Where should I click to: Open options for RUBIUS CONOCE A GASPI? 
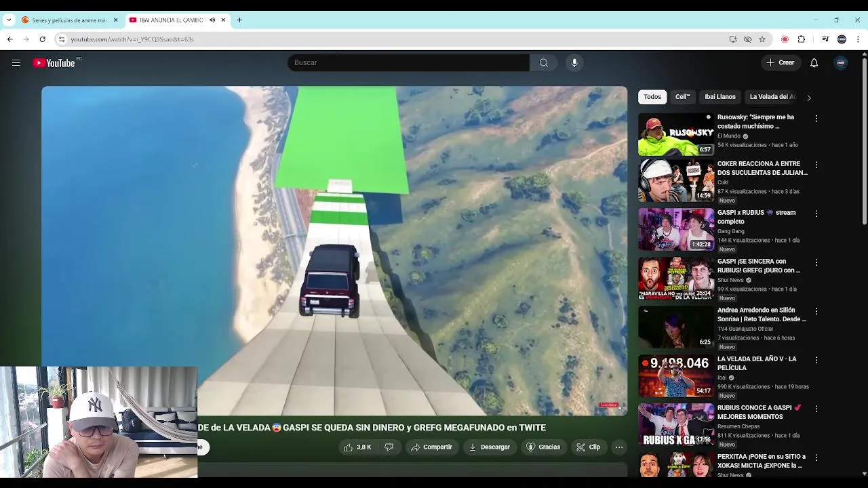point(816,409)
